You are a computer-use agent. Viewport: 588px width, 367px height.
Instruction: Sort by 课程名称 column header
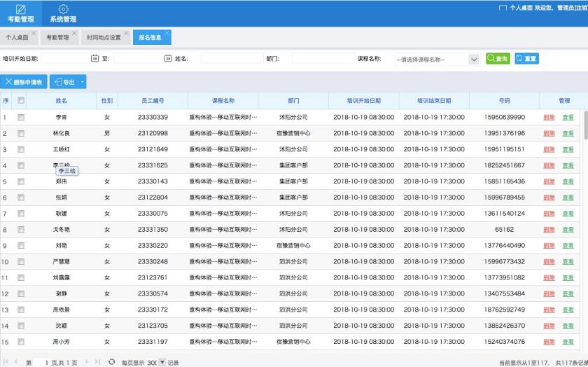point(223,101)
